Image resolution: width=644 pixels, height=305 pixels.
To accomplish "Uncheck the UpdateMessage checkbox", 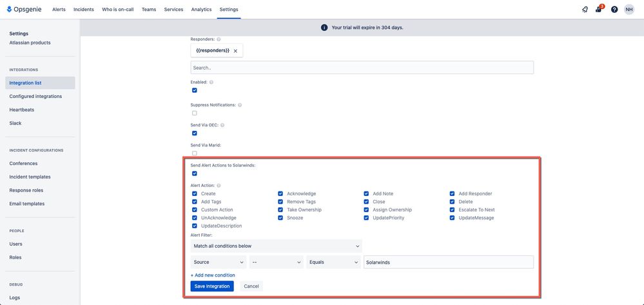I will [452, 218].
